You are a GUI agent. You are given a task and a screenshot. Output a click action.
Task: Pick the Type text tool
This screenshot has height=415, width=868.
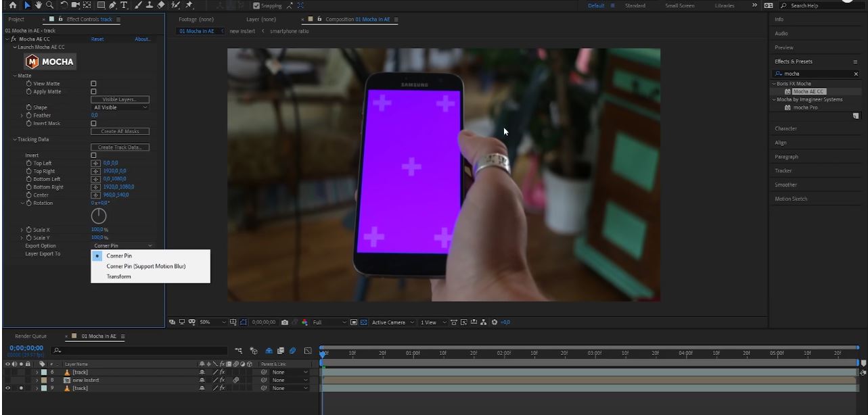click(124, 5)
